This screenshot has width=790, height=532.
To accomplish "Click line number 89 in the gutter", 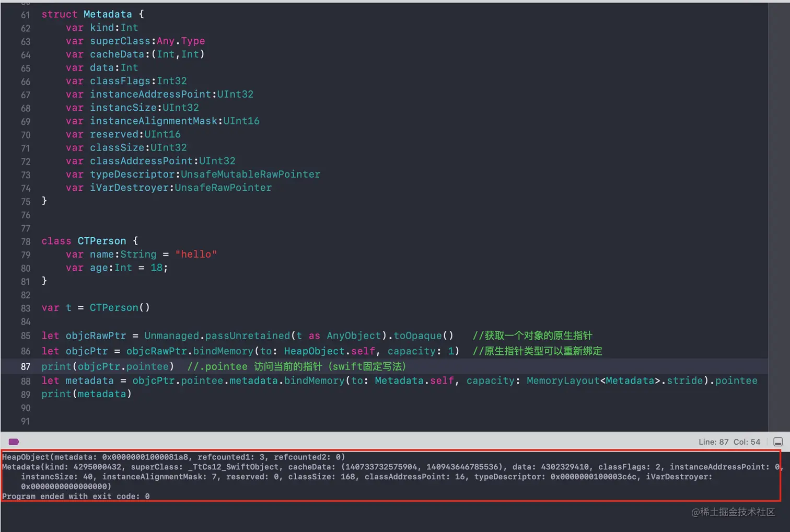I will click(26, 395).
